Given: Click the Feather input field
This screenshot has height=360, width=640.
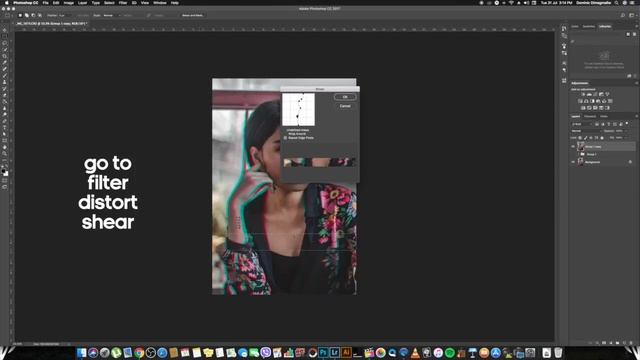Looking at the screenshot, I should click(64, 16).
